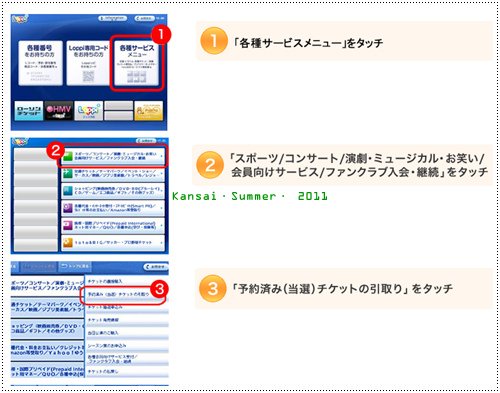The height and width of the screenshot is (393, 500).
Task: Click the Information button on the first screen
Action: click(x=113, y=18)
